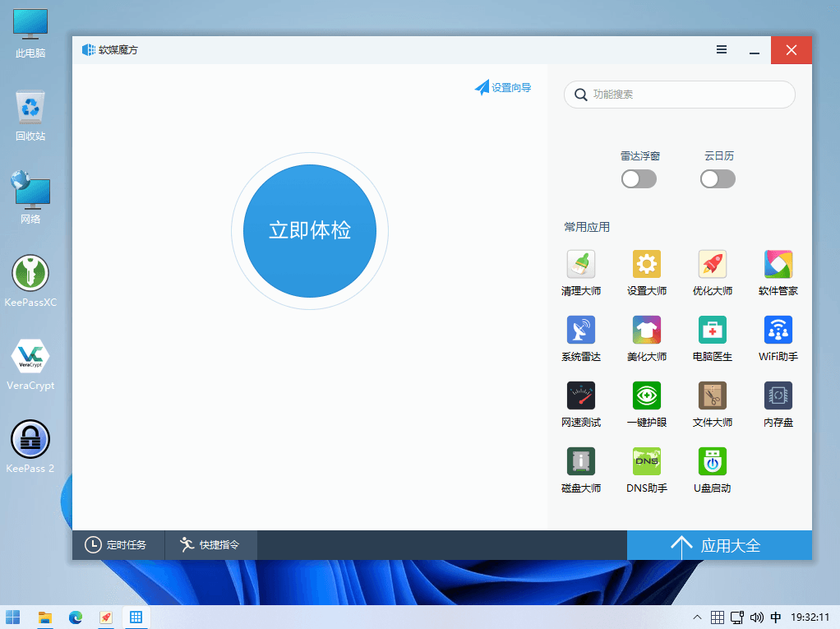Open 定时任务 scheduled tasks
Image resolution: width=840 pixels, height=629 pixels.
click(x=118, y=545)
